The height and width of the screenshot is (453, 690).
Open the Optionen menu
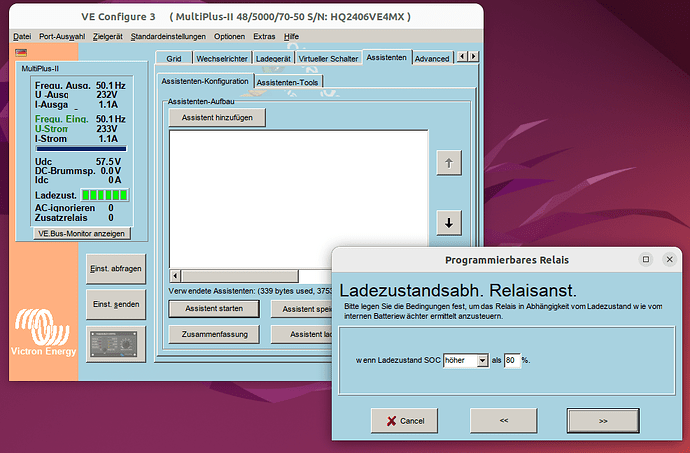coord(229,37)
